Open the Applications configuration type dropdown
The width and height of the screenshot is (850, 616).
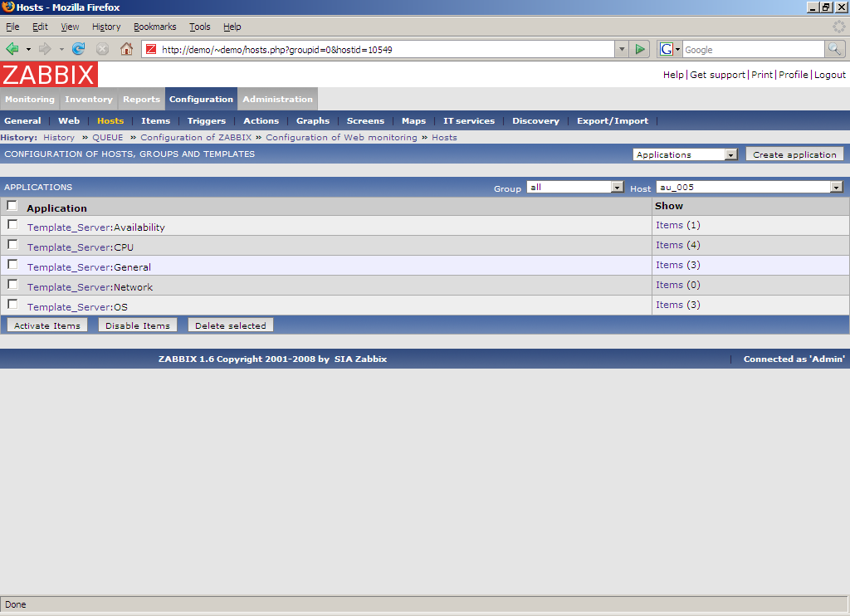point(685,154)
